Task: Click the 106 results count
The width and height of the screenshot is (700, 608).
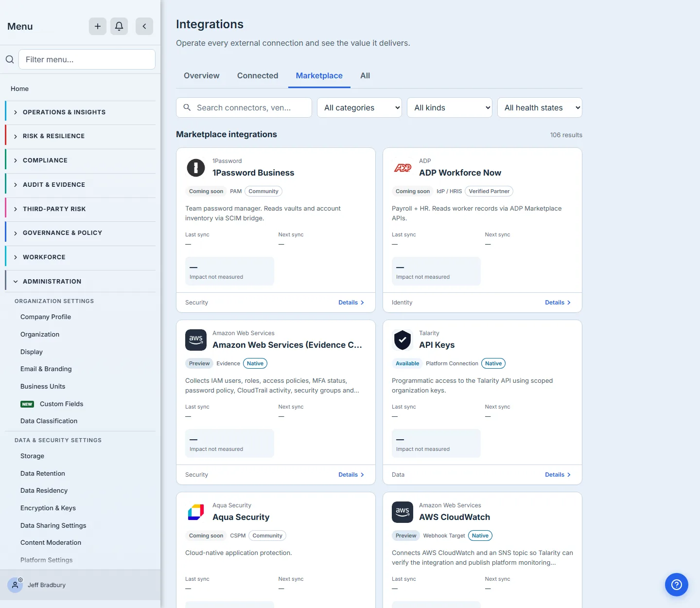Action: [566, 135]
